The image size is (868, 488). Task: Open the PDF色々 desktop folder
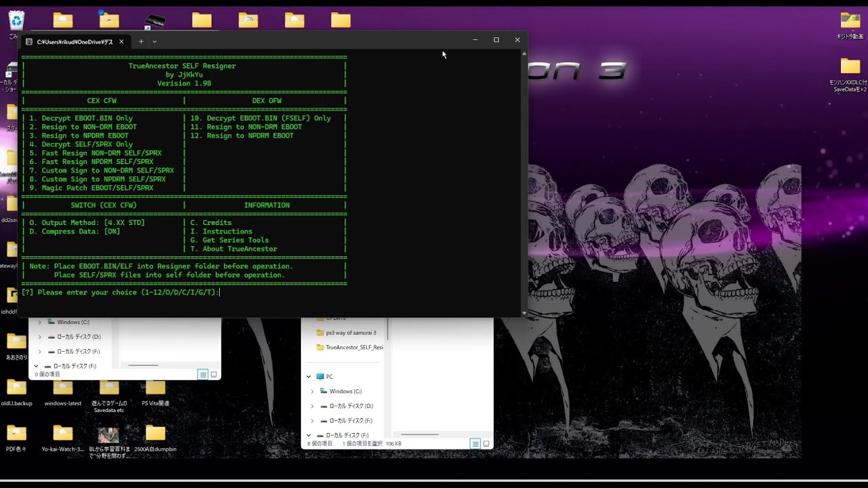16,438
